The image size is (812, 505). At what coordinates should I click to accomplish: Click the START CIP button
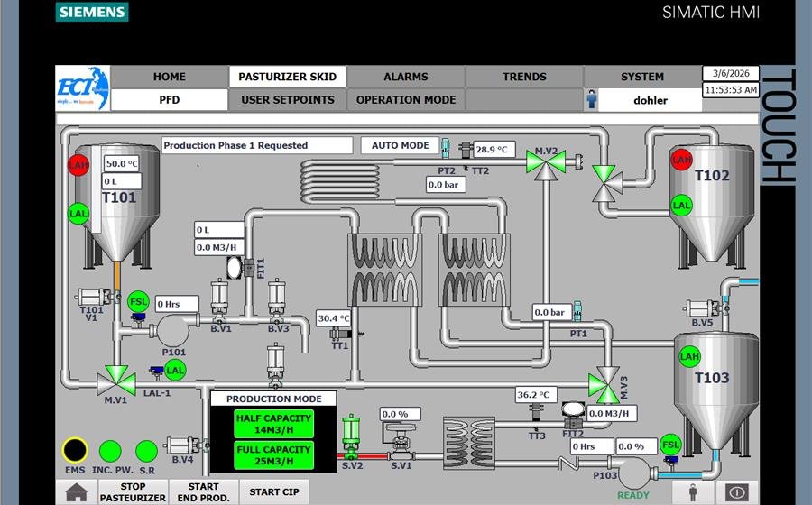pos(274,492)
